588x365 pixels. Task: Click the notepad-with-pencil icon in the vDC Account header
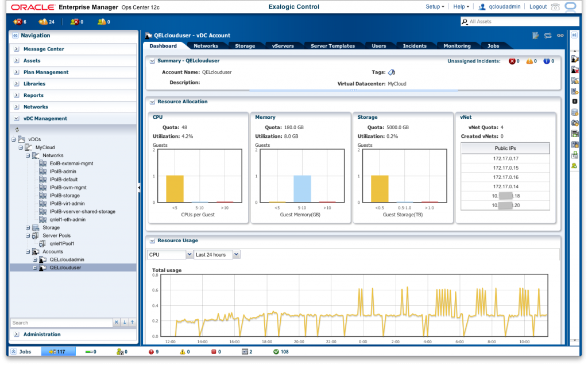click(x=536, y=36)
